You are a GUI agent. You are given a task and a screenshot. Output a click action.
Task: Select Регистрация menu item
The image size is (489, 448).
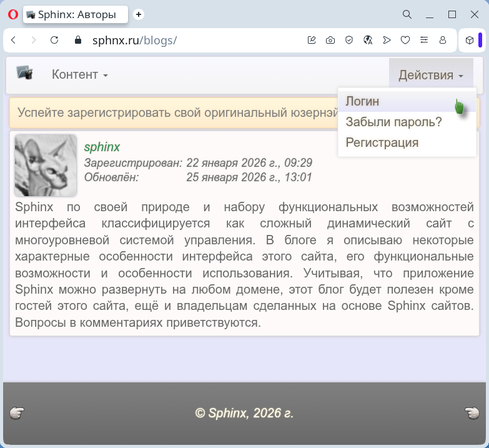coord(382,142)
